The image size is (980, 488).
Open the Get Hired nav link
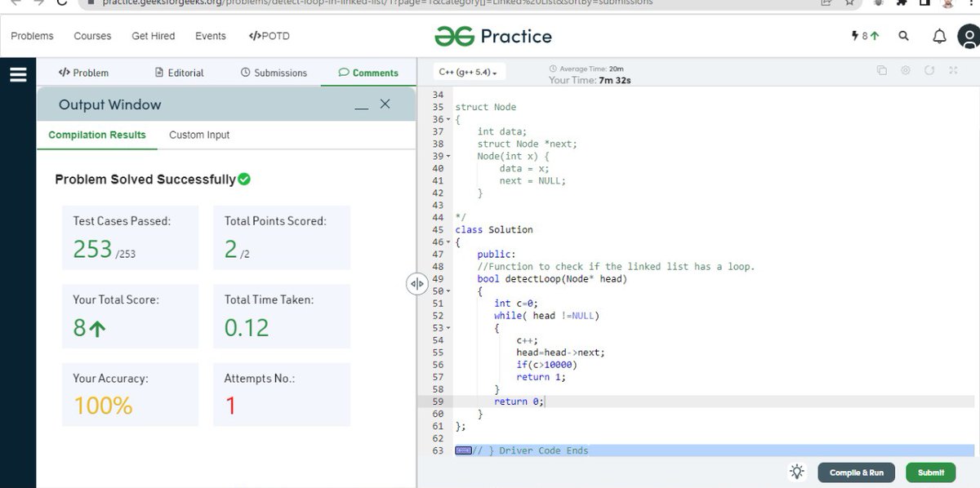tap(154, 36)
